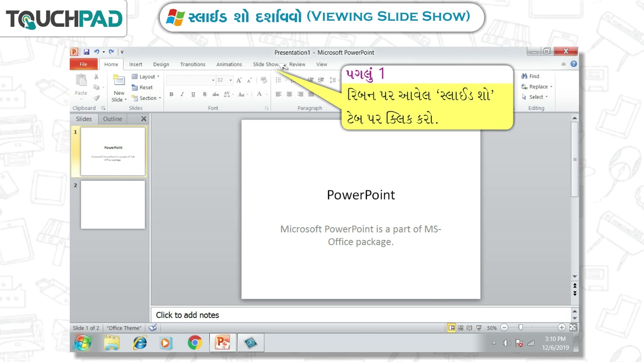
Task: Click the spell check icon in status bar
Action: click(152, 328)
